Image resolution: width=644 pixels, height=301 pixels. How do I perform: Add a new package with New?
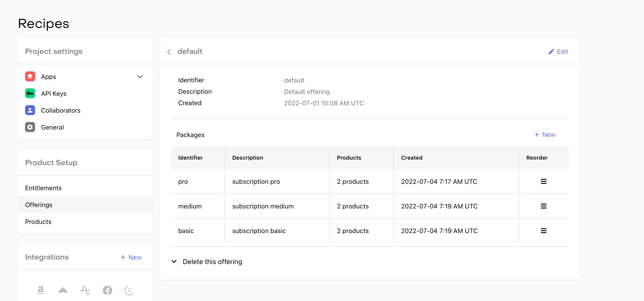tap(545, 135)
